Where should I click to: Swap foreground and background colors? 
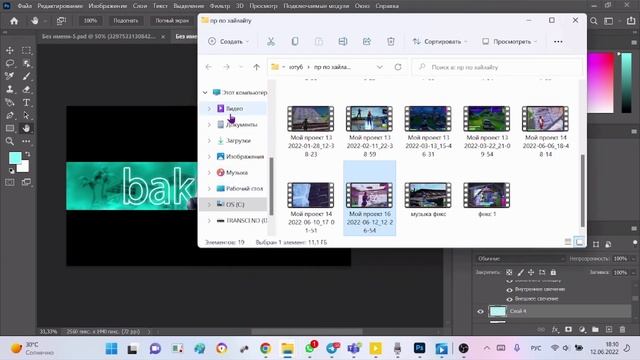[x=28, y=154]
